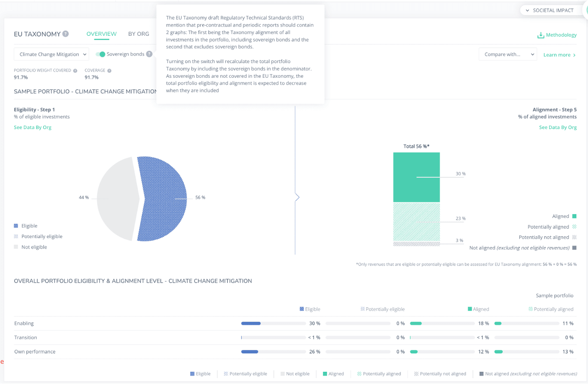Click See Data By Org under Eligibility
The image size is (588, 384).
[33, 128]
